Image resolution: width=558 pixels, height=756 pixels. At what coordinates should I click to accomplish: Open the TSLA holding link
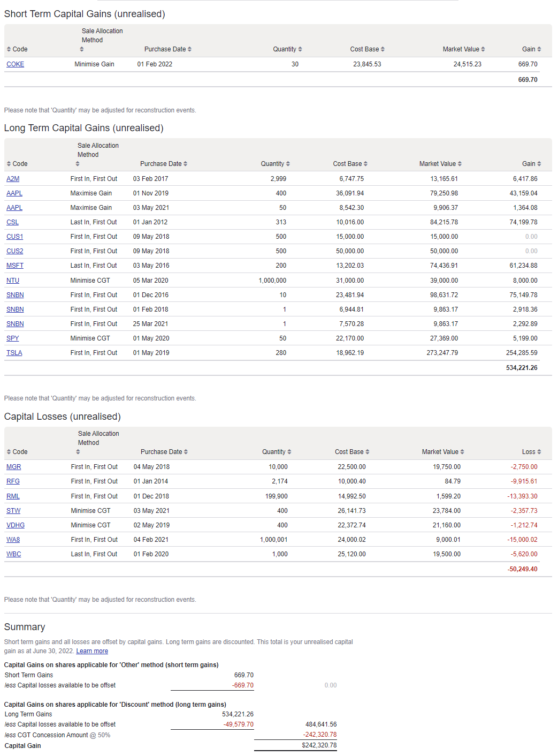pos(13,352)
